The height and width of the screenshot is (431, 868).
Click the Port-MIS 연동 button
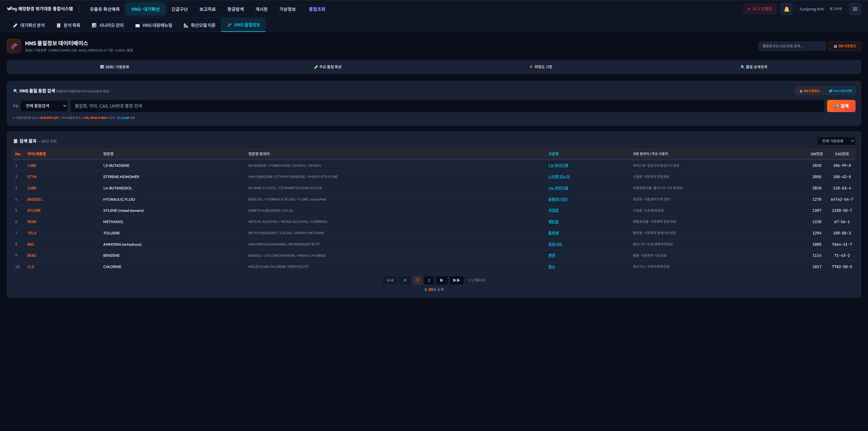tap(840, 91)
